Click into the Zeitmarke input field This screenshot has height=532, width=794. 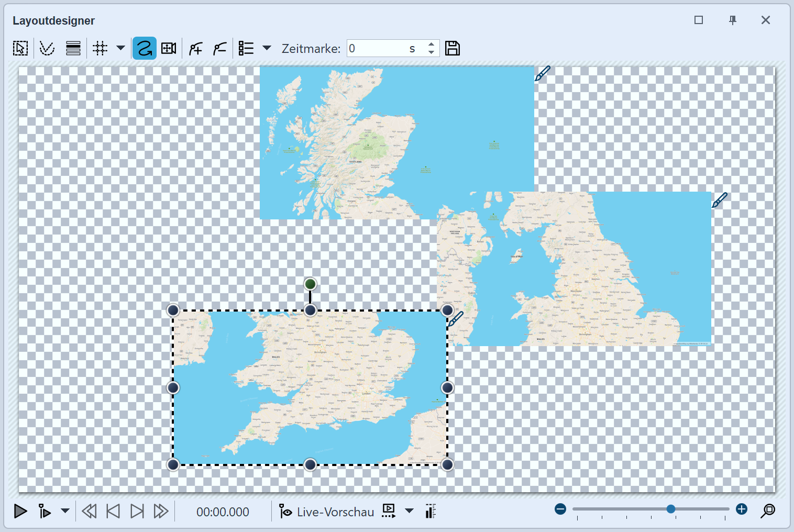click(377, 49)
